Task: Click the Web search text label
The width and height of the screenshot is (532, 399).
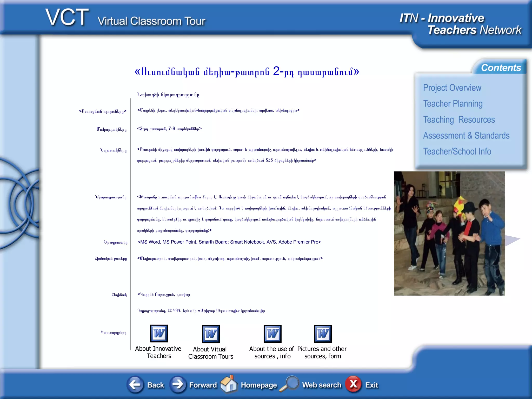Action: [322, 385]
